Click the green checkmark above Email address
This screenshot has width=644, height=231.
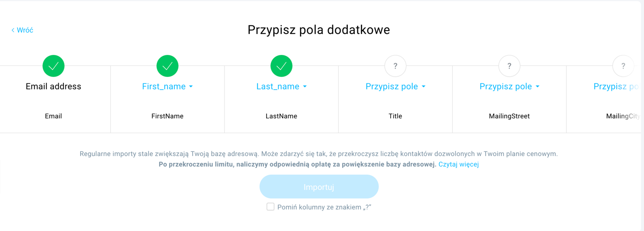tap(53, 66)
